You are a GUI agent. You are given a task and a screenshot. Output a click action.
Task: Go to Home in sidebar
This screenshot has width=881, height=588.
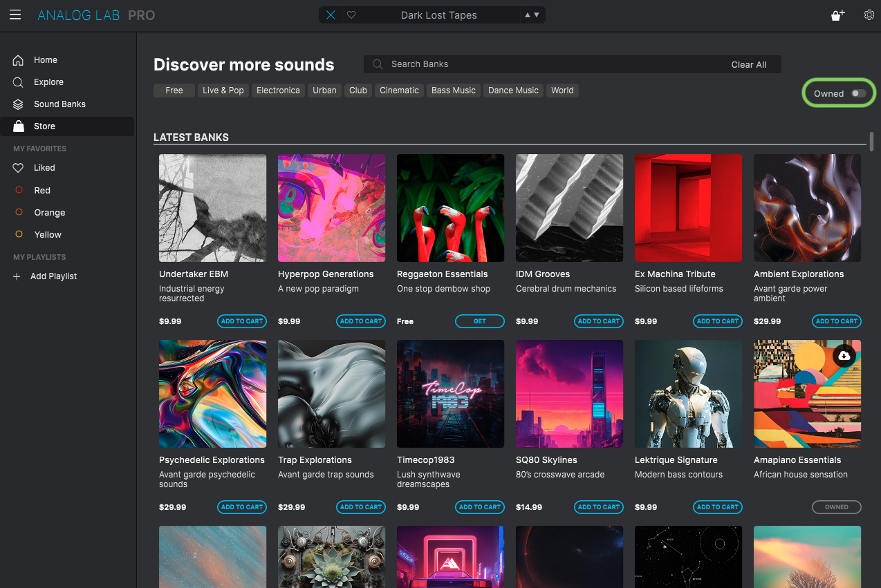[46, 60]
